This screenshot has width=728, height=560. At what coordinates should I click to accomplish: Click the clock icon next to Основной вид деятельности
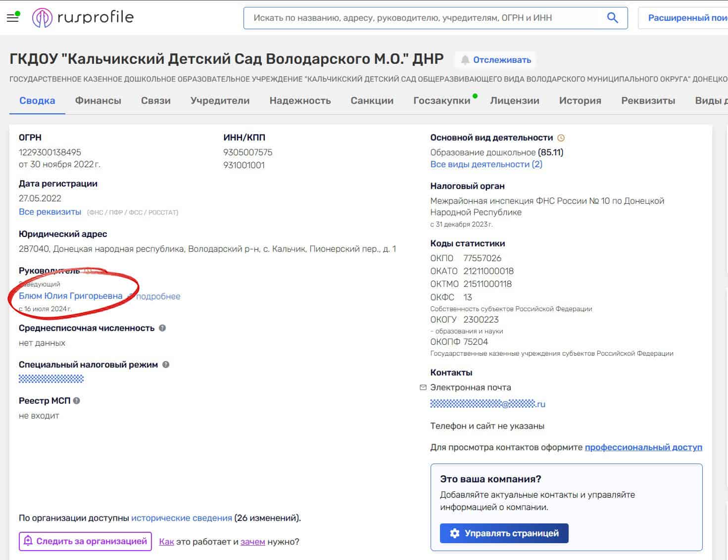coord(561,138)
